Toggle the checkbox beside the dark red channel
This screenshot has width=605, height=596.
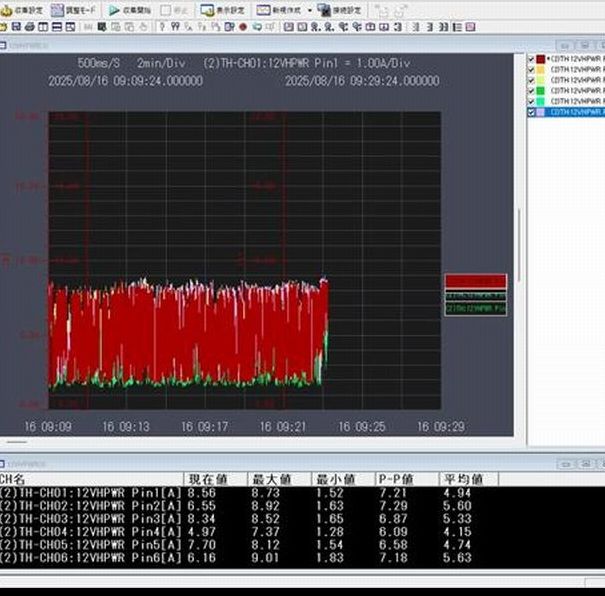click(531, 59)
